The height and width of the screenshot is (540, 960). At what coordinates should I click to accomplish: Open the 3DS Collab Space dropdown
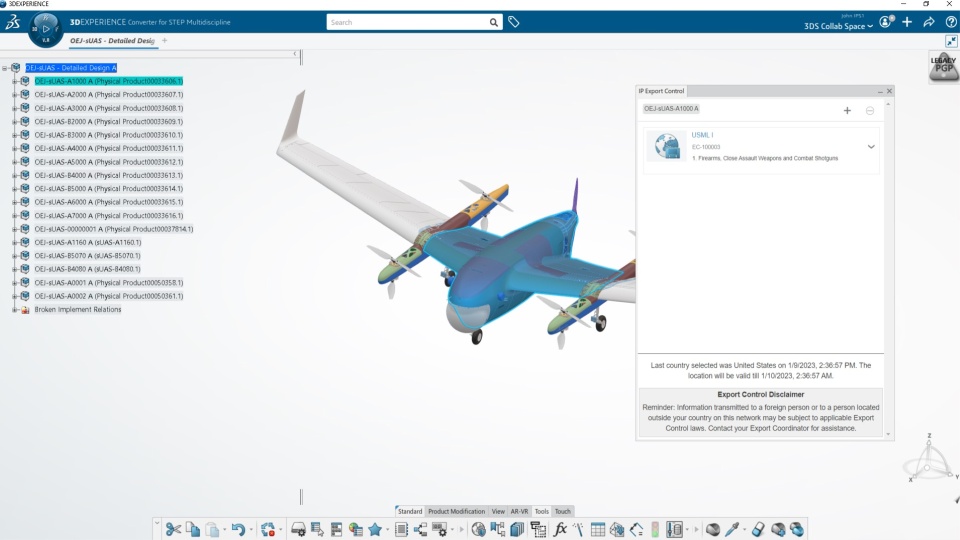coord(838,26)
